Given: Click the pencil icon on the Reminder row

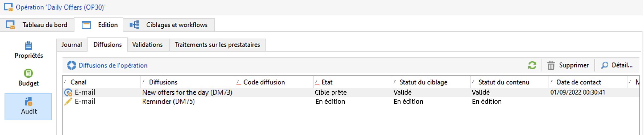Looking at the screenshot, I should 68,102.
